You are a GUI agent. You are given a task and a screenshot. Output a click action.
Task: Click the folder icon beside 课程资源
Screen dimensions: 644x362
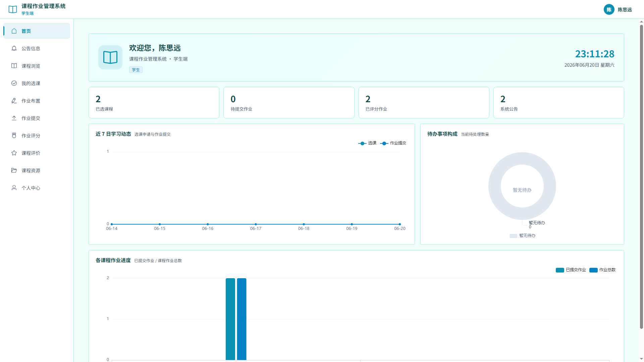pyautogui.click(x=14, y=170)
